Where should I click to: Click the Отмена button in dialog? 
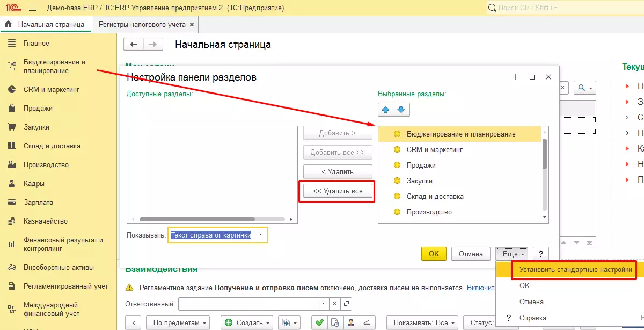(471, 254)
